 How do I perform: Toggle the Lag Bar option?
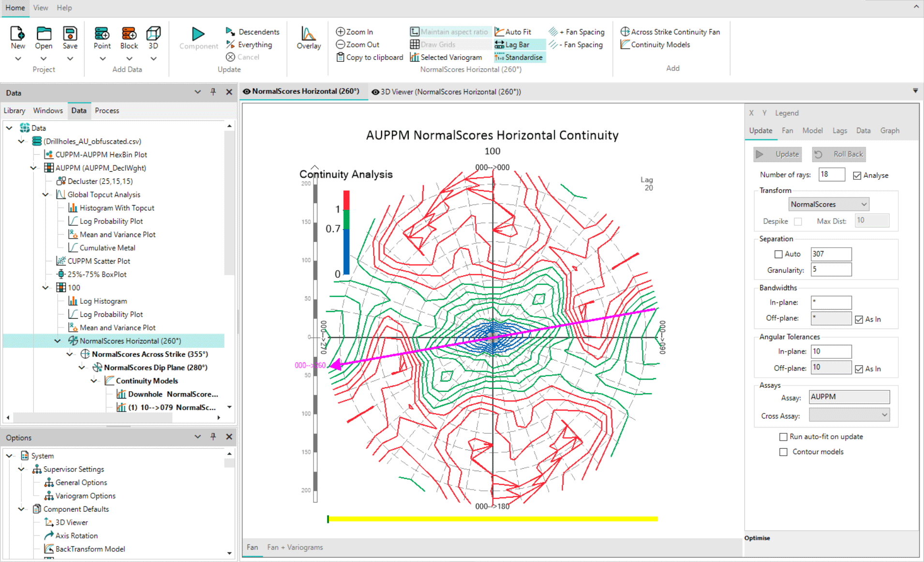pos(512,44)
